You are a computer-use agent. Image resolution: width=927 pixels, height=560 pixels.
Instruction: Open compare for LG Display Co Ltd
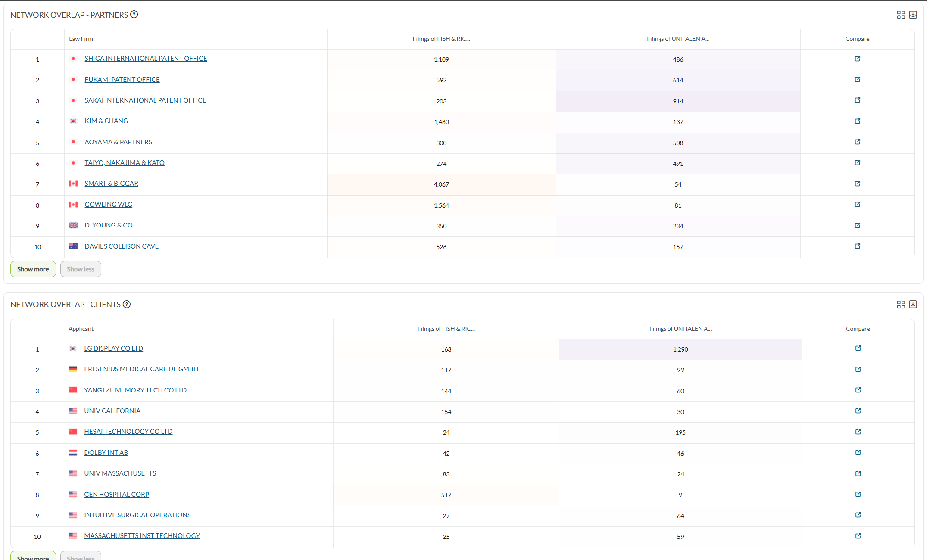858,348
